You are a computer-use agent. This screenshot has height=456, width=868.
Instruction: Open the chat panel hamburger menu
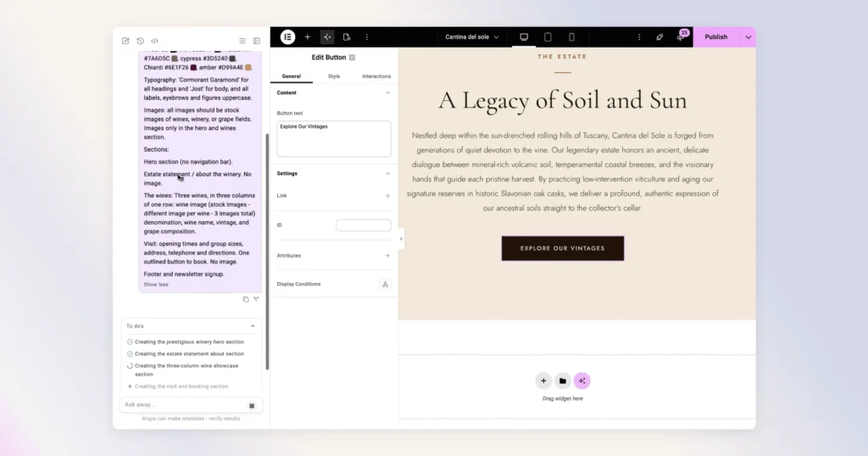coord(242,41)
